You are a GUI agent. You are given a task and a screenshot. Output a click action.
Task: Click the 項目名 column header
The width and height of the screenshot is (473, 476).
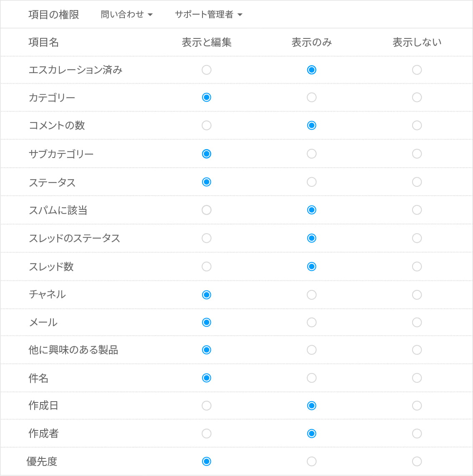[x=43, y=42]
